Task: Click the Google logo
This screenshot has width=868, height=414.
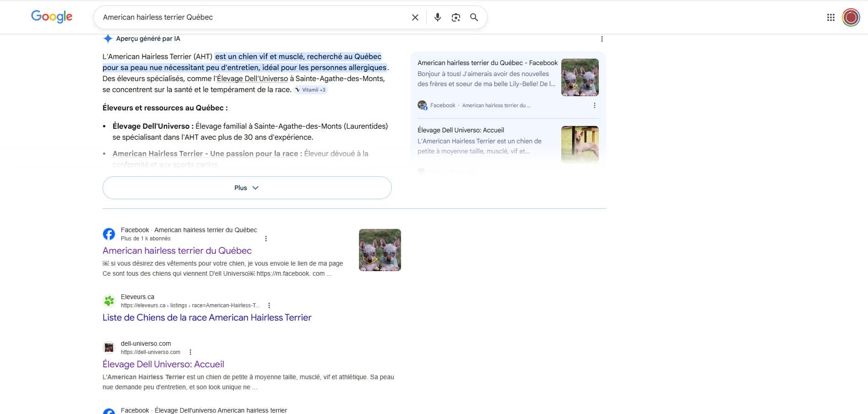Action: pos(52,17)
